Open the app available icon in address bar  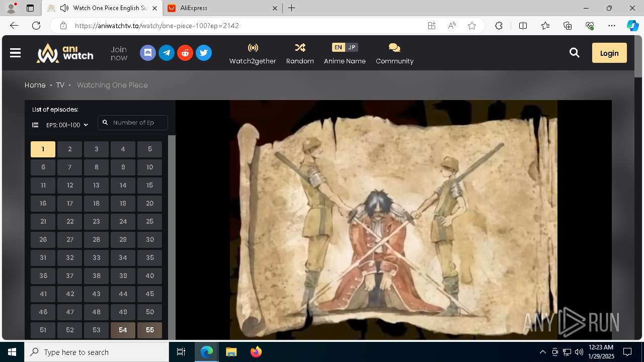432,26
